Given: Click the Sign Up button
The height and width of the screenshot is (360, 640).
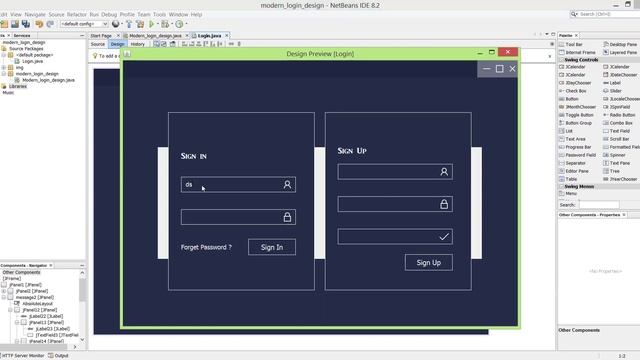Looking at the screenshot, I should click(x=429, y=263).
